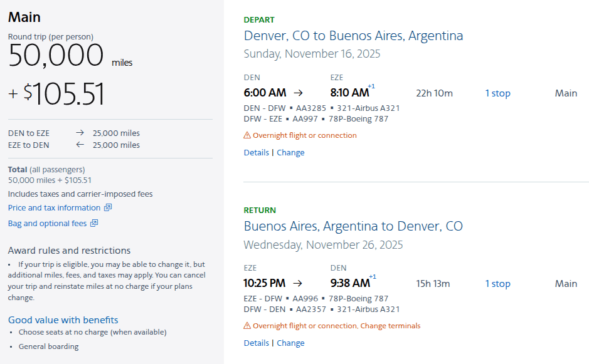This screenshot has width=589, height=364.
Task: Click the Denver to Buenos Aires route heading
Action: click(353, 36)
